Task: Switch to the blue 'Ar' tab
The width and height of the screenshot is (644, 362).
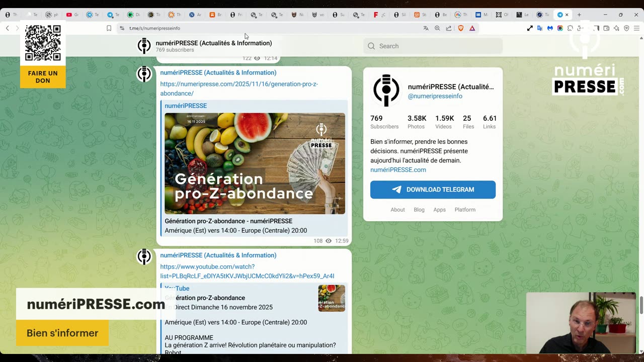Action: click(x=195, y=15)
